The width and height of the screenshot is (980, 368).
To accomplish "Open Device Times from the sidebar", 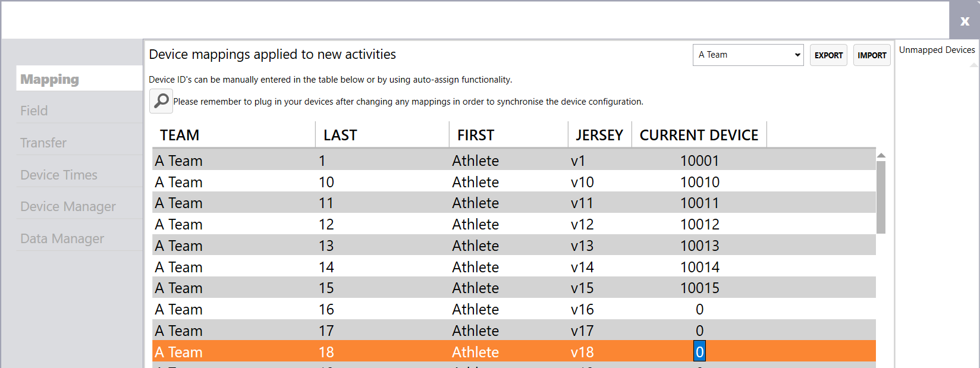I will (x=59, y=174).
